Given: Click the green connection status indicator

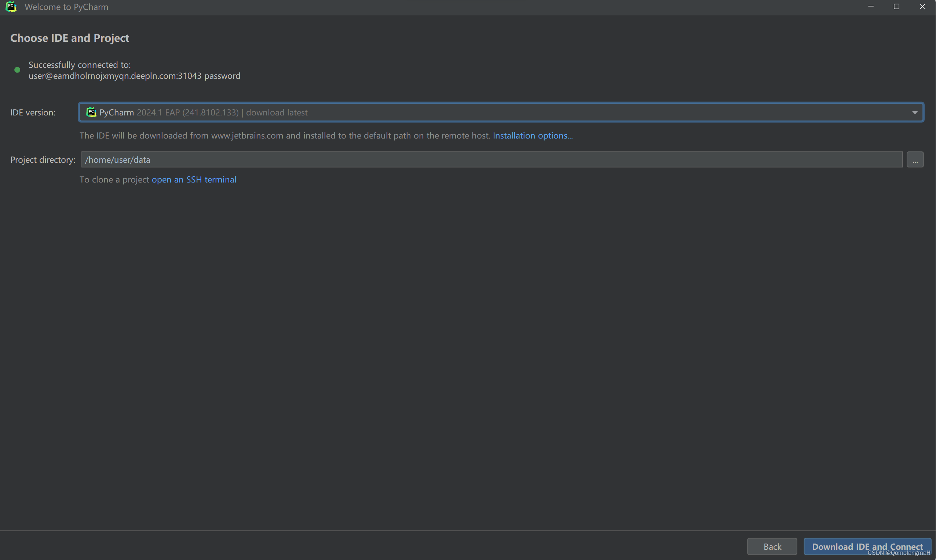Looking at the screenshot, I should tap(17, 70).
